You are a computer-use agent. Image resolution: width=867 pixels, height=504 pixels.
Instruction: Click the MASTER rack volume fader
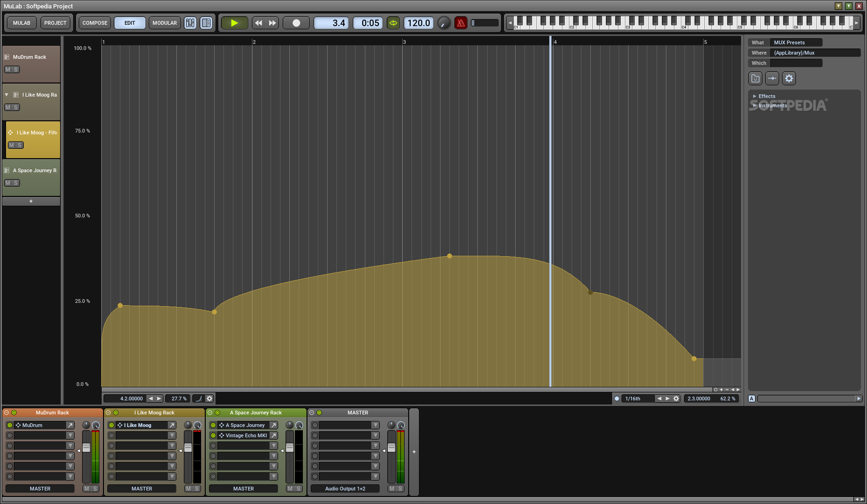(392, 448)
